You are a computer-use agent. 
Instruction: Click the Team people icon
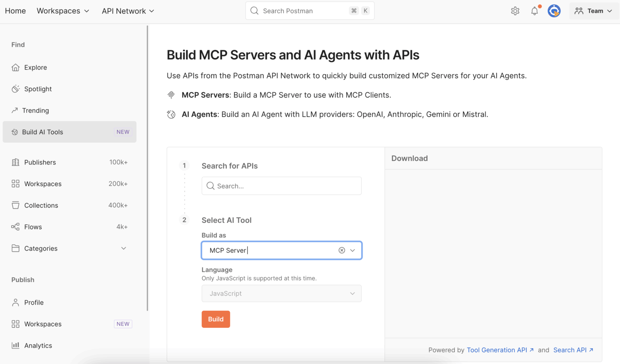pos(579,11)
